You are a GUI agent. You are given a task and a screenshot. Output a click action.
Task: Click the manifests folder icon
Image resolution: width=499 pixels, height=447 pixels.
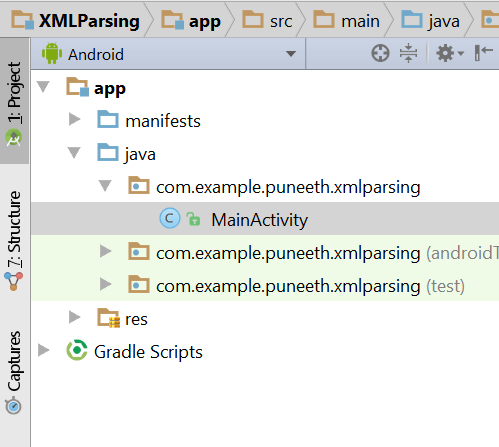point(108,119)
